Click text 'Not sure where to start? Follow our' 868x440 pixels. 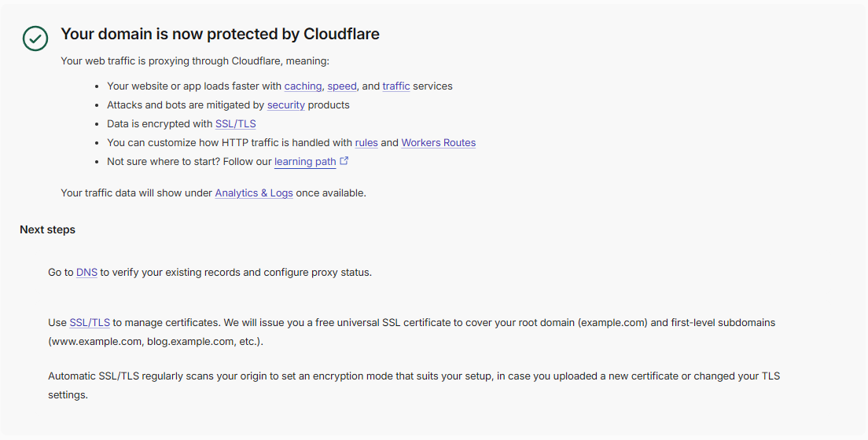(x=189, y=162)
